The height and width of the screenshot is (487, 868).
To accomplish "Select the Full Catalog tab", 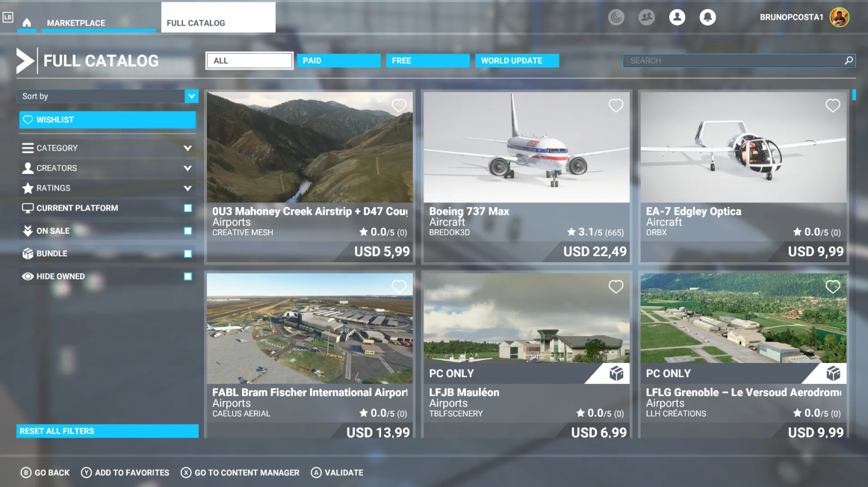I will click(x=218, y=18).
